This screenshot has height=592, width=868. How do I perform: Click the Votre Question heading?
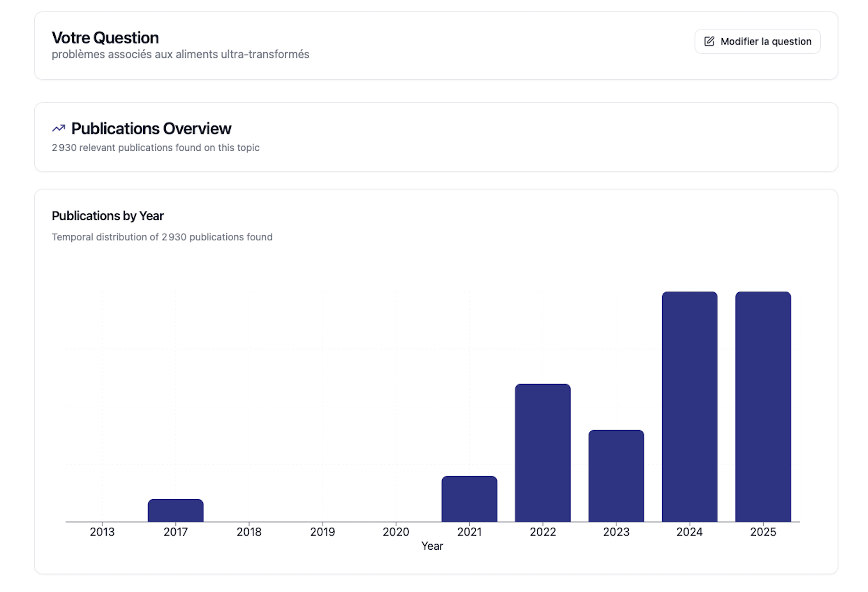point(105,38)
